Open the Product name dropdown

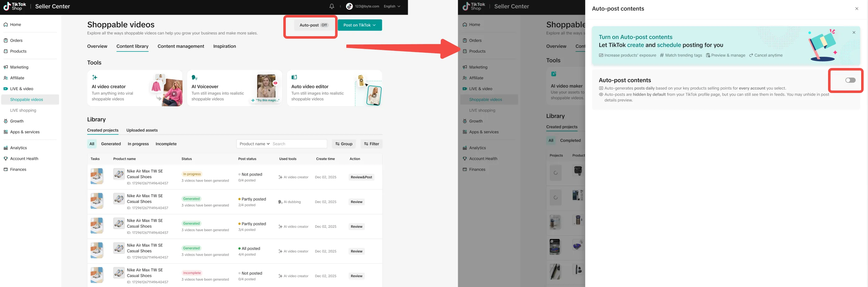(x=253, y=144)
